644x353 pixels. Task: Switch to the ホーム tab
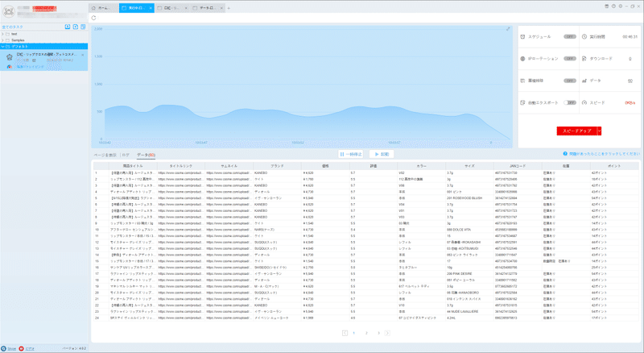point(103,8)
